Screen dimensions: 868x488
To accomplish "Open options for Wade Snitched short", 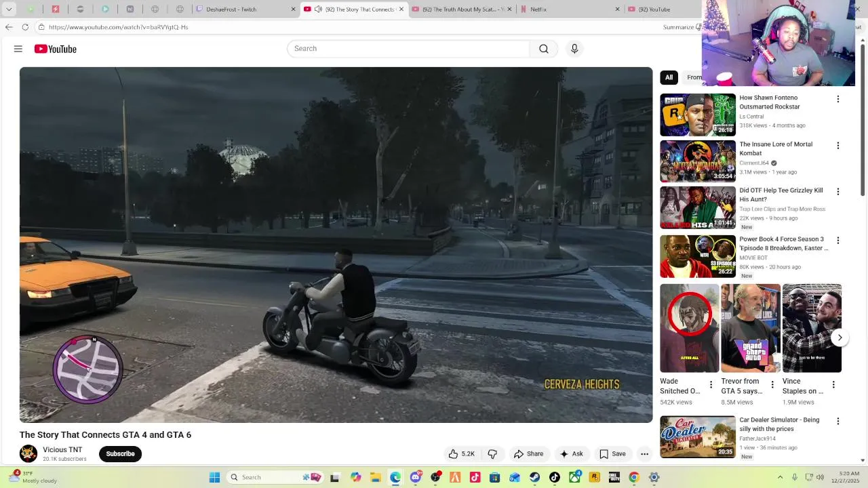I will pos(711,385).
